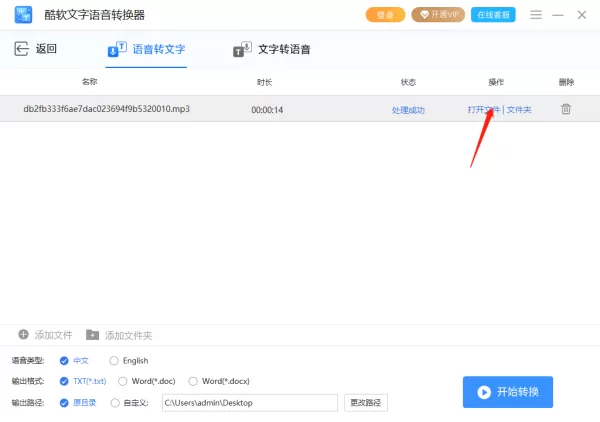Image resolution: width=600 pixels, height=422 pixels.
Task: Click the 语音类型 label
Action: pyautogui.click(x=28, y=360)
